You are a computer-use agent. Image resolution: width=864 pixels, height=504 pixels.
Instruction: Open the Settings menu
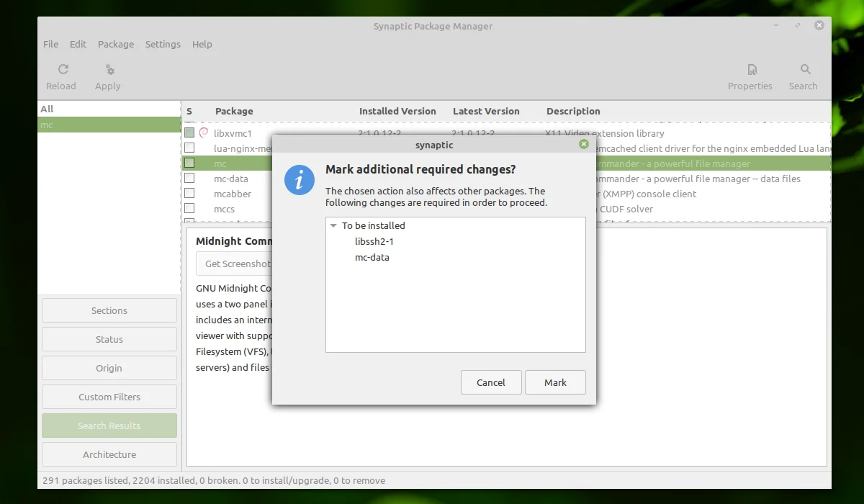(163, 44)
